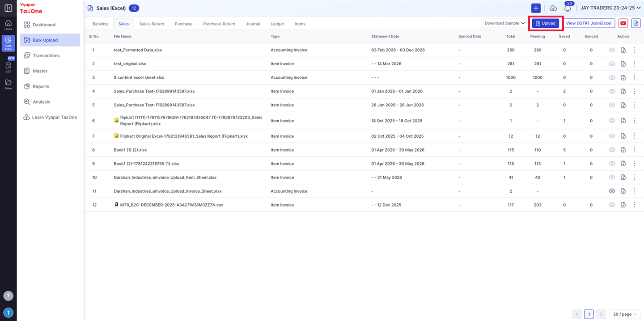View Darshan Invoice_Sheet row eye icon

tap(612, 191)
